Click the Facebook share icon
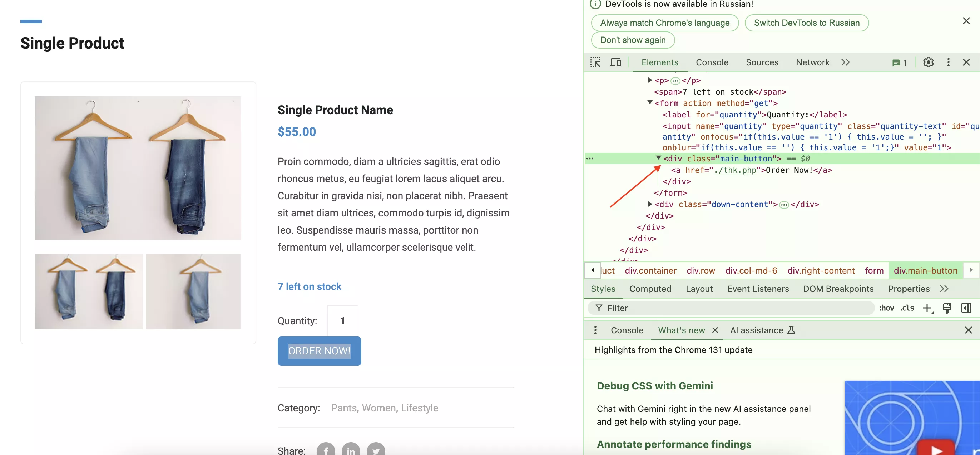Image resolution: width=980 pixels, height=455 pixels. 326,450
